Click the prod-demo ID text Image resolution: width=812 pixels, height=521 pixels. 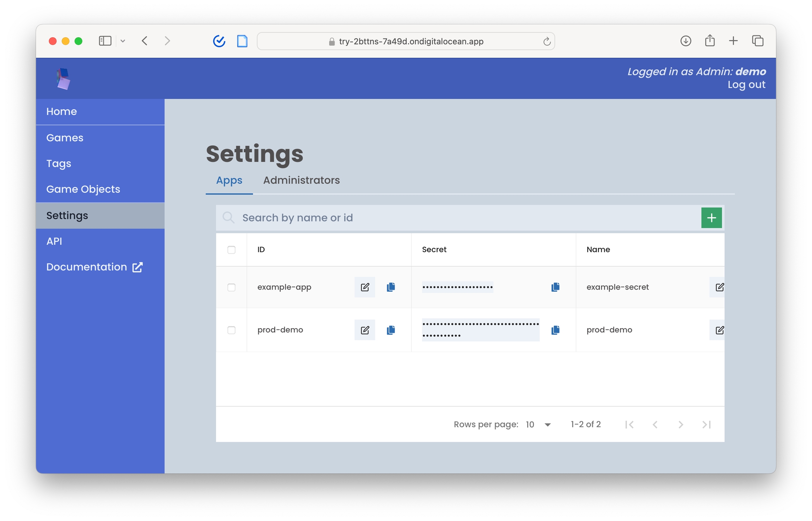[x=280, y=330]
